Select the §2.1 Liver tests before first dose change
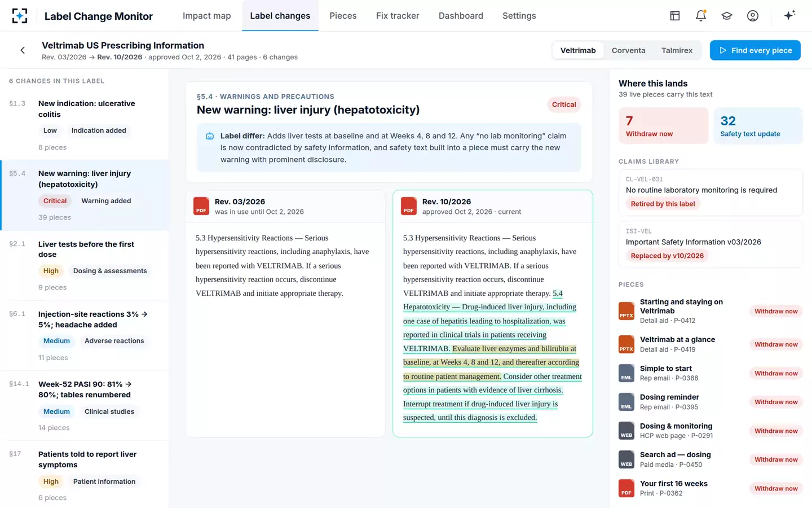The height and width of the screenshot is (508, 812). pos(85,266)
